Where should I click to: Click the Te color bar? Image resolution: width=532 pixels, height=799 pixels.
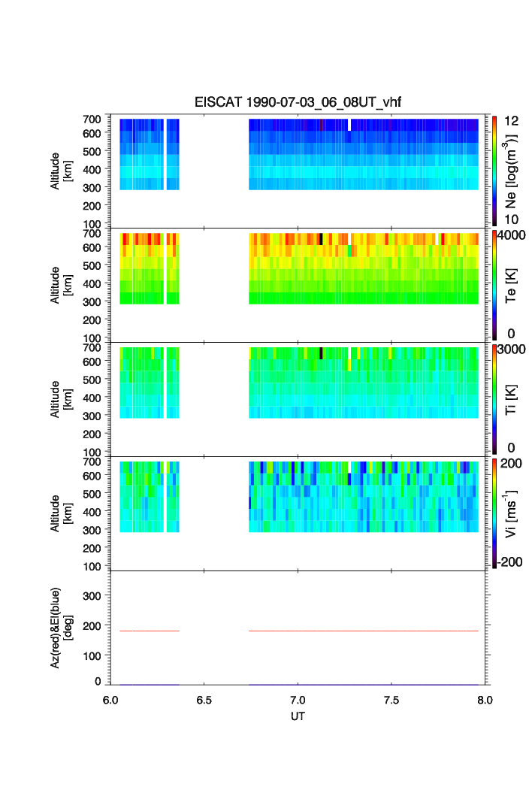[494, 285]
